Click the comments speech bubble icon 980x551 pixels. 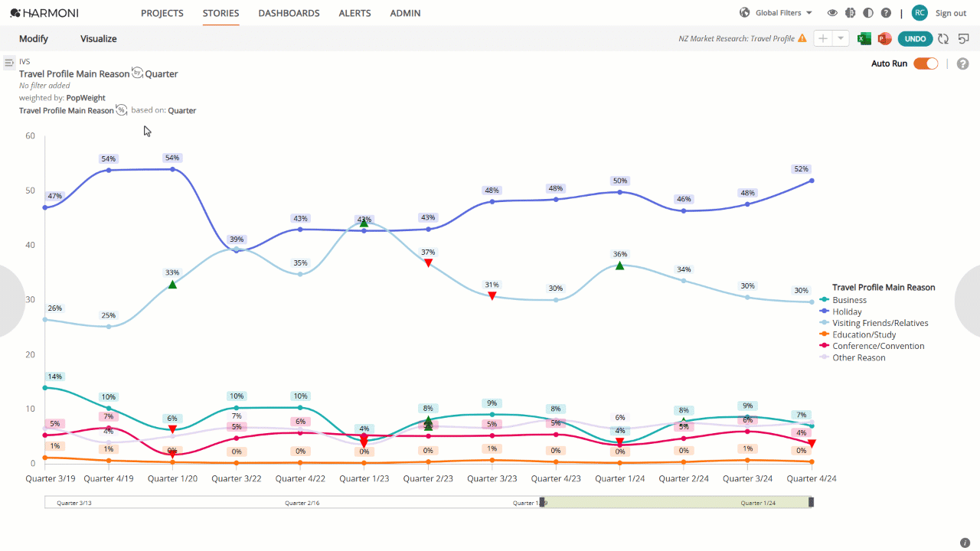pyautogui.click(x=964, y=38)
